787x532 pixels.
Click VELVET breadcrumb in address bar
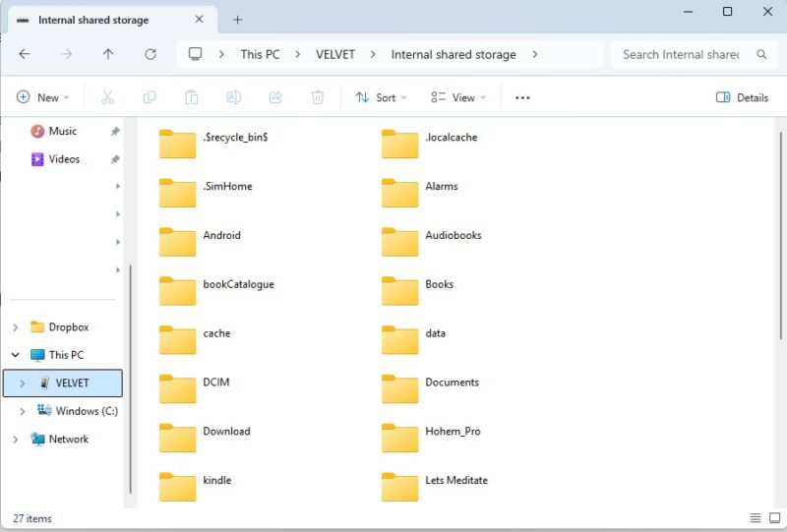point(335,54)
